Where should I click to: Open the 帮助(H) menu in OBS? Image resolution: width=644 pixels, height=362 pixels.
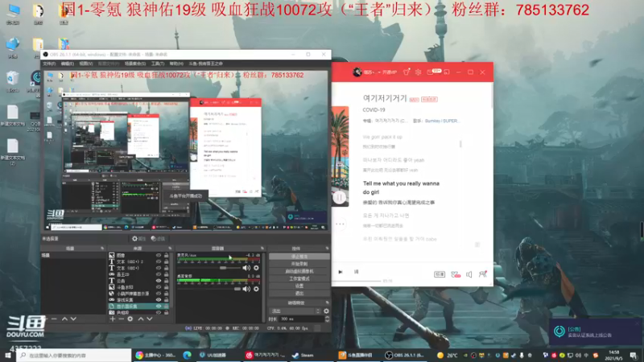point(176,64)
